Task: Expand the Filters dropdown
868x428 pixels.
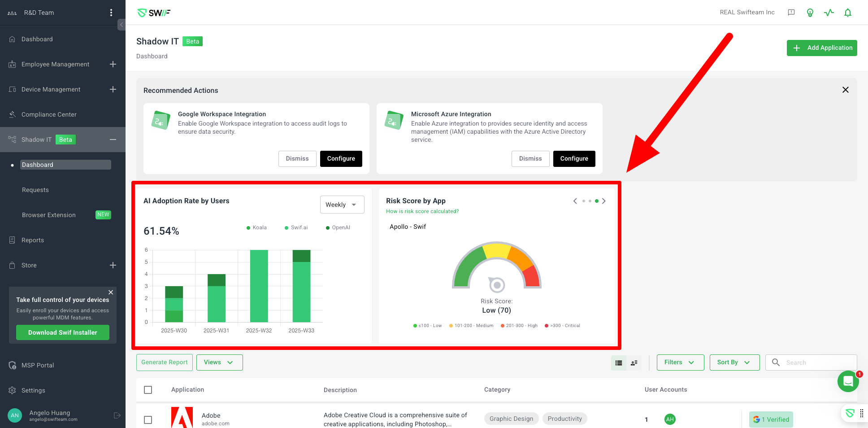Action: 680,362
